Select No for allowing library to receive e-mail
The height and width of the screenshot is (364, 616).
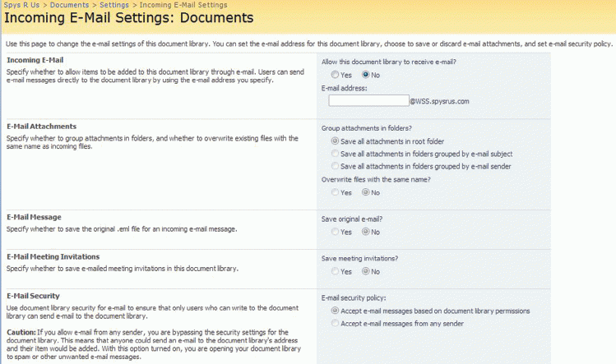pos(366,75)
